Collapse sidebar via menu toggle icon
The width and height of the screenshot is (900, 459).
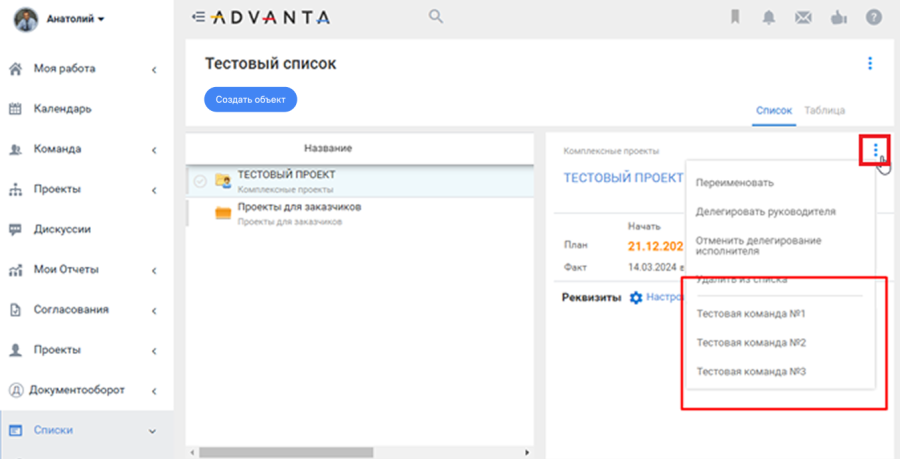[x=198, y=17]
